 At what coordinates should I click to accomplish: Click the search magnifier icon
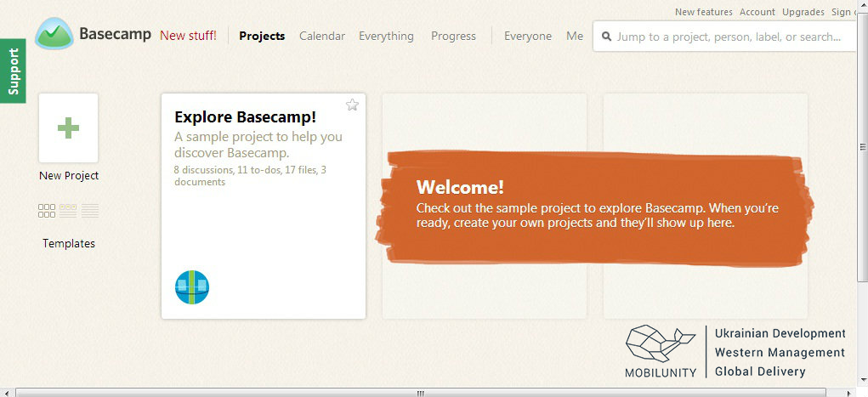[607, 37]
